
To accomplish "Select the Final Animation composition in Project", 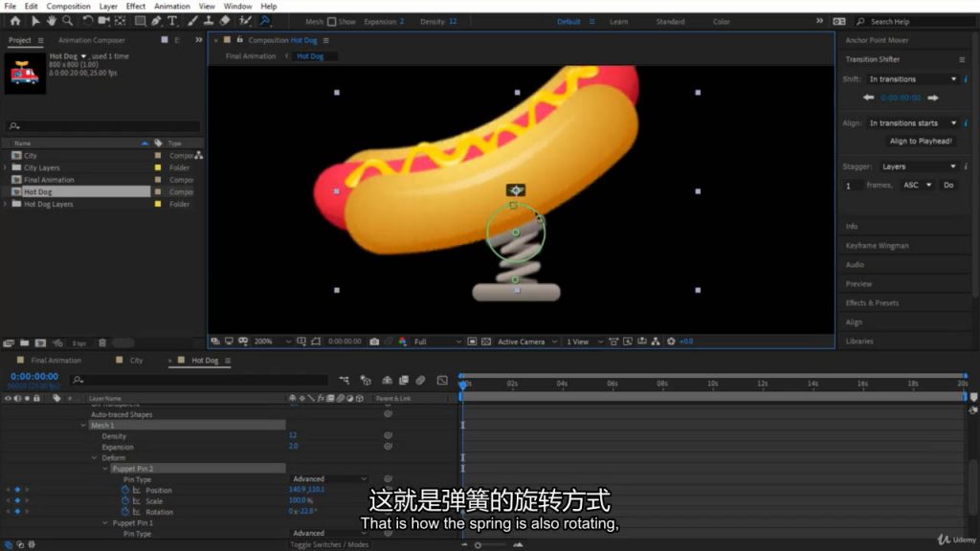I will [49, 180].
